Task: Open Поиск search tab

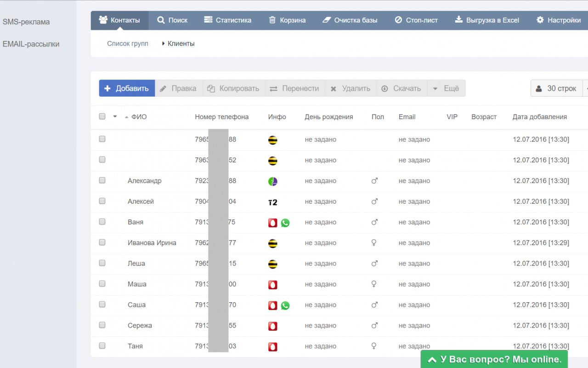Action: (172, 20)
